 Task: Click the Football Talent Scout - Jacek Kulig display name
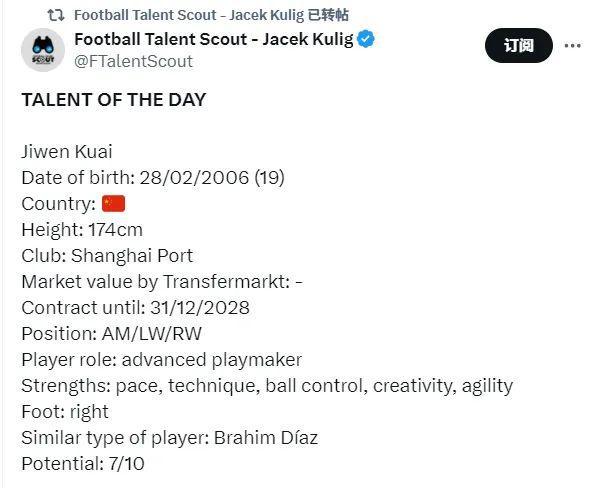pyautogui.click(x=214, y=39)
